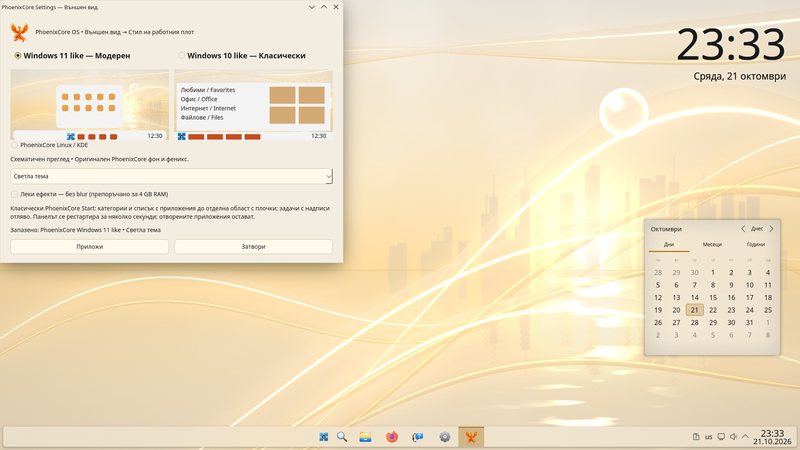
Task: Open the start menu launcher on taskbar
Action: (x=323, y=437)
